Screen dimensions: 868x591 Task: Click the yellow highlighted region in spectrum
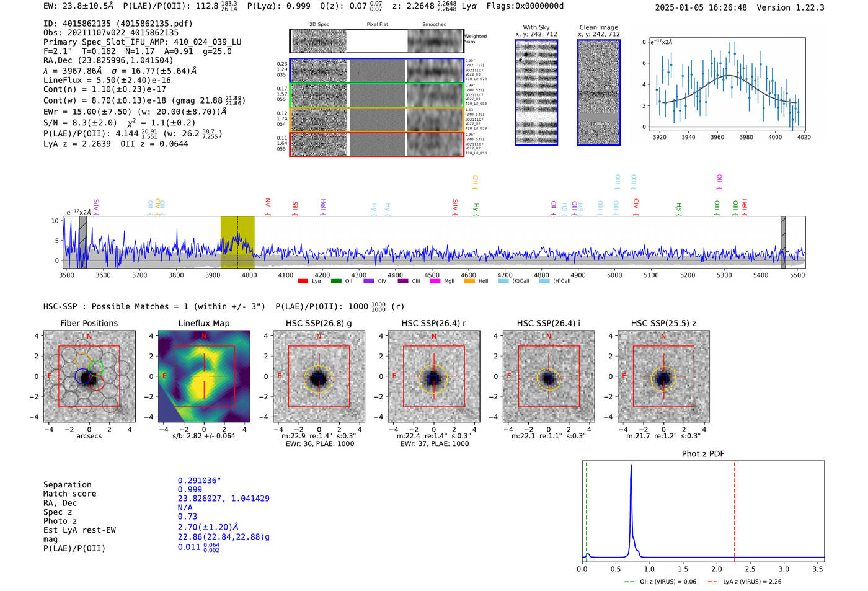click(237, 242)
